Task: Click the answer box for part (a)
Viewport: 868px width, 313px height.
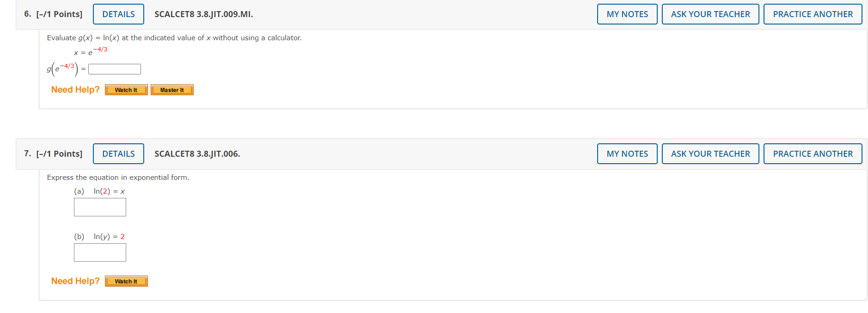Action: pyautogui.click(x=100, y=207)
